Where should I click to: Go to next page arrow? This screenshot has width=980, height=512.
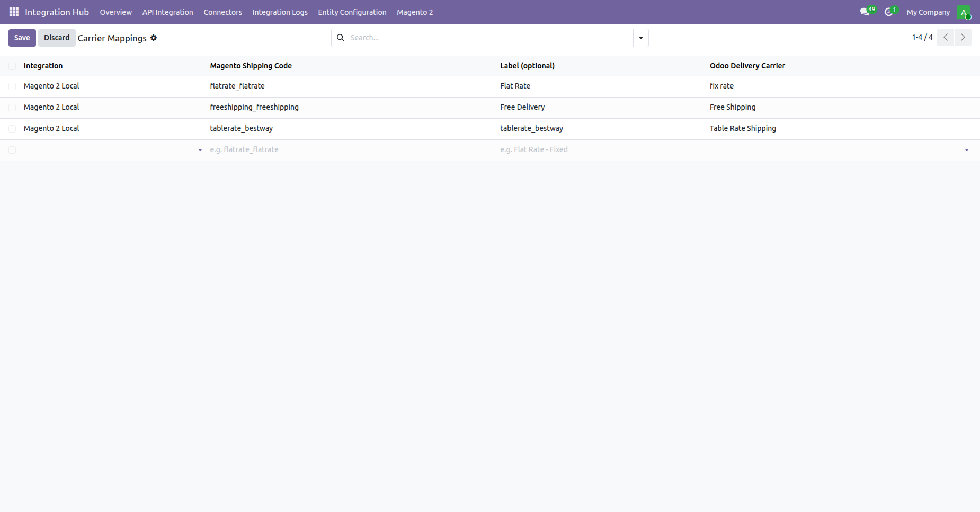coord(963,37)
